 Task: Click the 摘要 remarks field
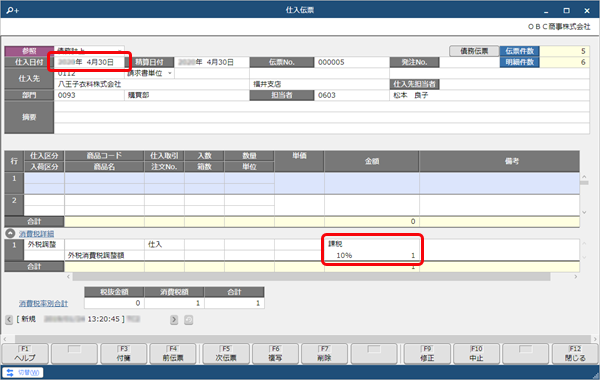(321, 117)
